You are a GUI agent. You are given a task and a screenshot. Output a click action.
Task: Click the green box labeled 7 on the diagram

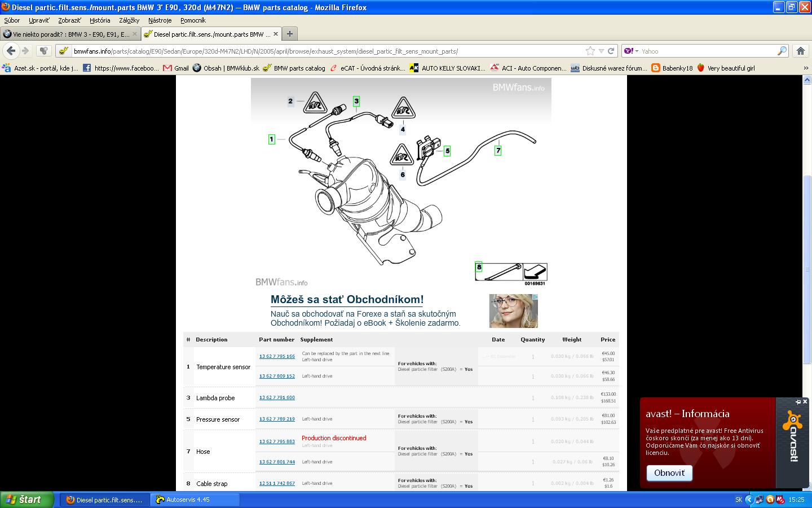pos(498,151)
